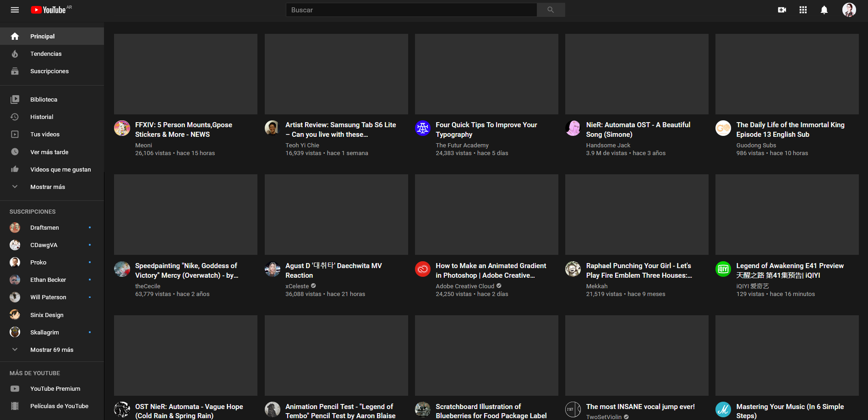Click the Guodong Subs channel name
This screenshot has height=420, width=868.
pyautogui.click(x=756, y=145)
